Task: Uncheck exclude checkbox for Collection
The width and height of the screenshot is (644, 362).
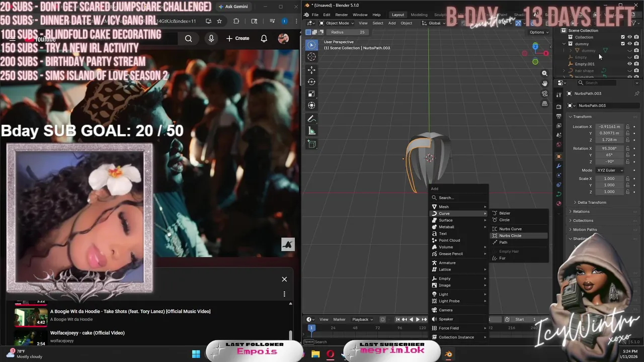Action: [623, 37]
